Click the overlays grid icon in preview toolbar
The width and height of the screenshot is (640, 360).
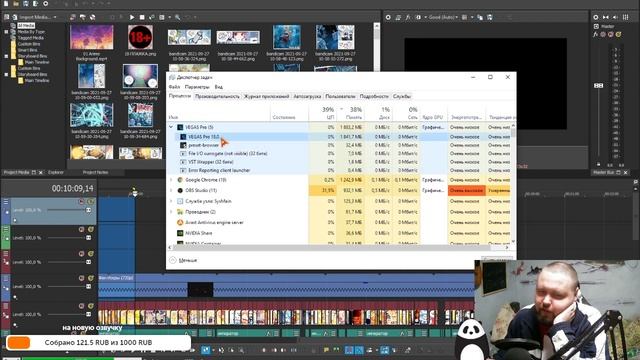tap(465, 17)
